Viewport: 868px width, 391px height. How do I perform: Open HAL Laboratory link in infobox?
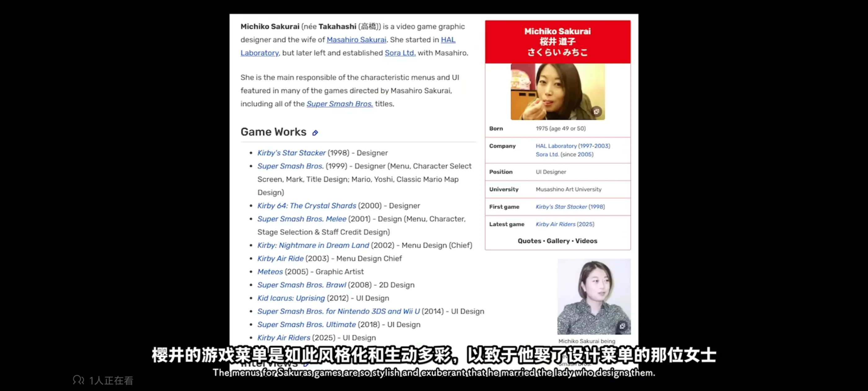coord(556,146)
